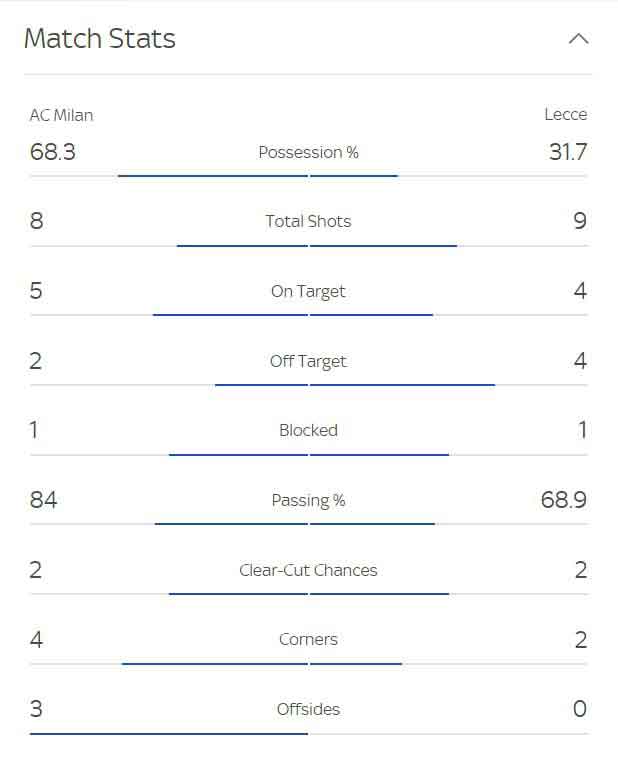Click the Off Target stat label
618x761 pixels.
pos(308,362)
